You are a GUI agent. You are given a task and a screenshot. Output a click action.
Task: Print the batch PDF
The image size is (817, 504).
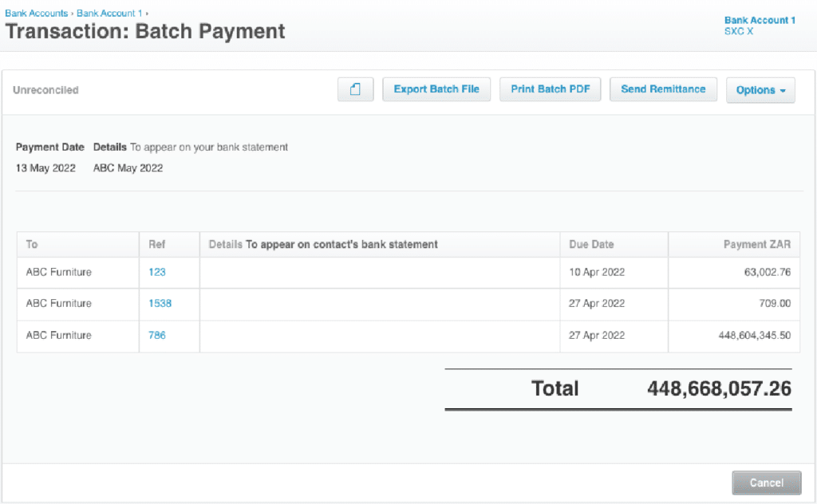(550, 89)
